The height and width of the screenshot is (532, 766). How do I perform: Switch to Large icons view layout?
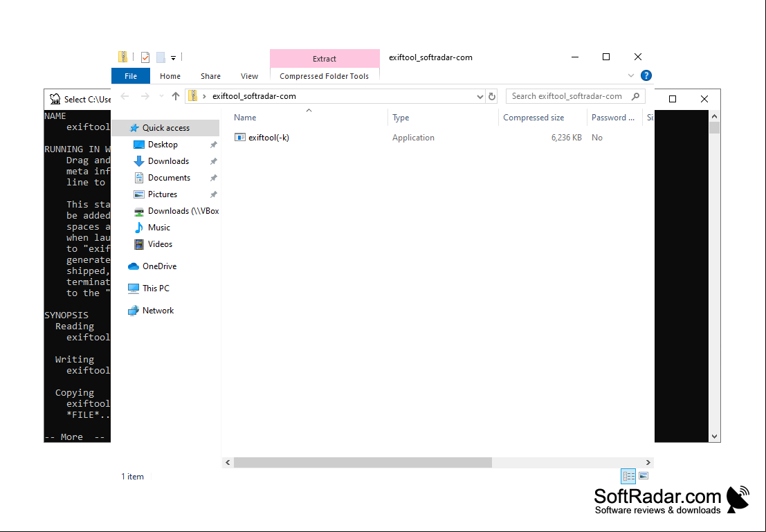coord(644,476)
